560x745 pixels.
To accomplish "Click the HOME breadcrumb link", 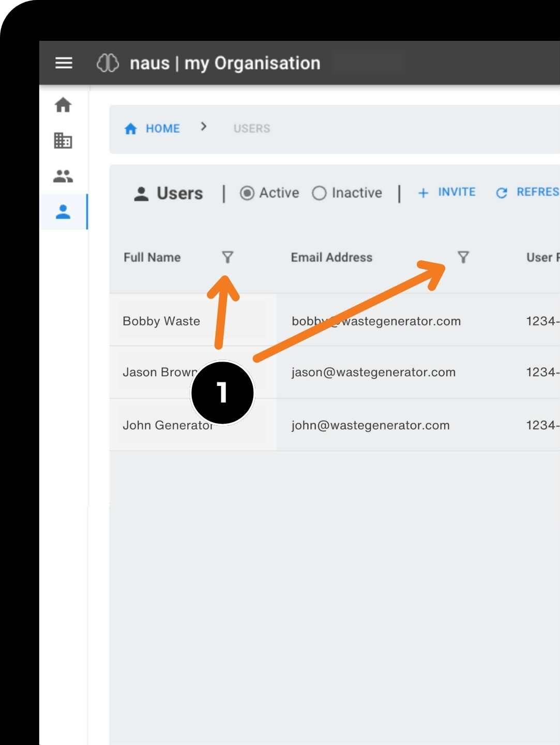I will (x=162, y=128).
